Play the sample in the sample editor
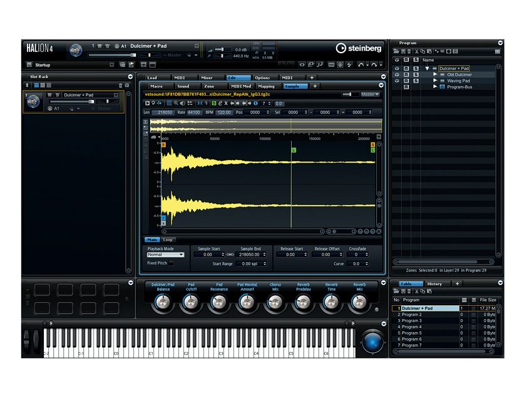The image size is (532, 399). (x=147, y=103)
